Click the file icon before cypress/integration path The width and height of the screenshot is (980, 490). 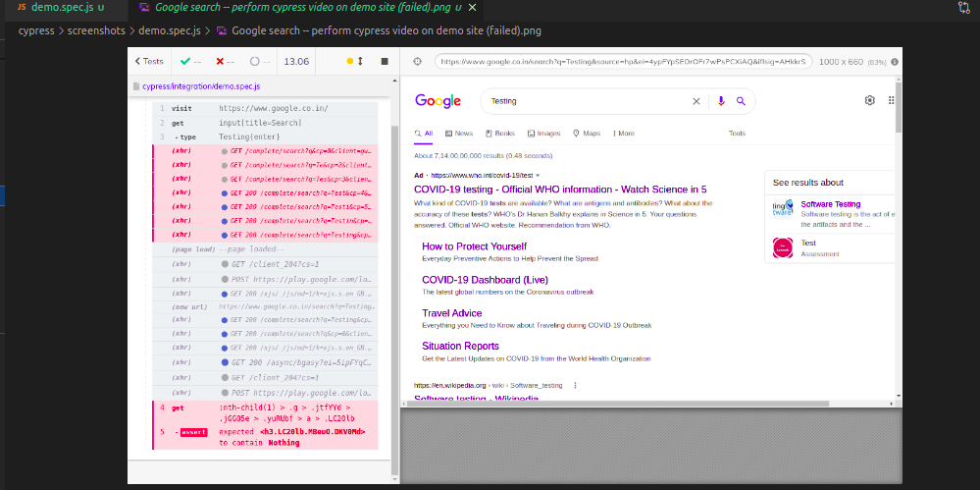(x=136, y=86)
